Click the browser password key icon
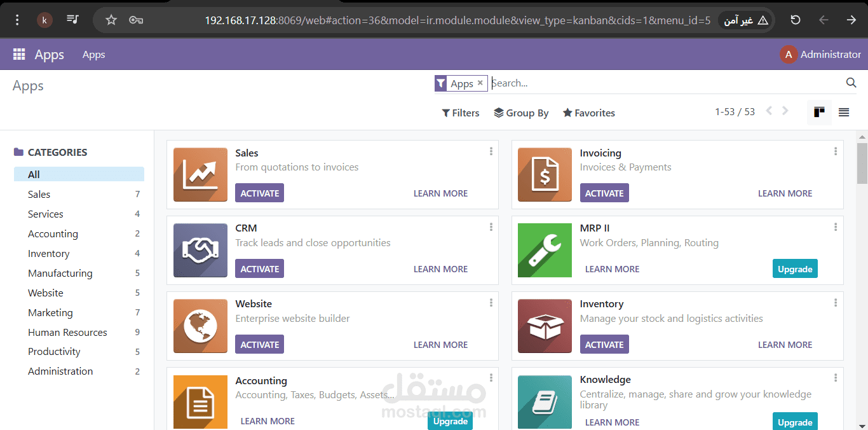 [135, 20]
